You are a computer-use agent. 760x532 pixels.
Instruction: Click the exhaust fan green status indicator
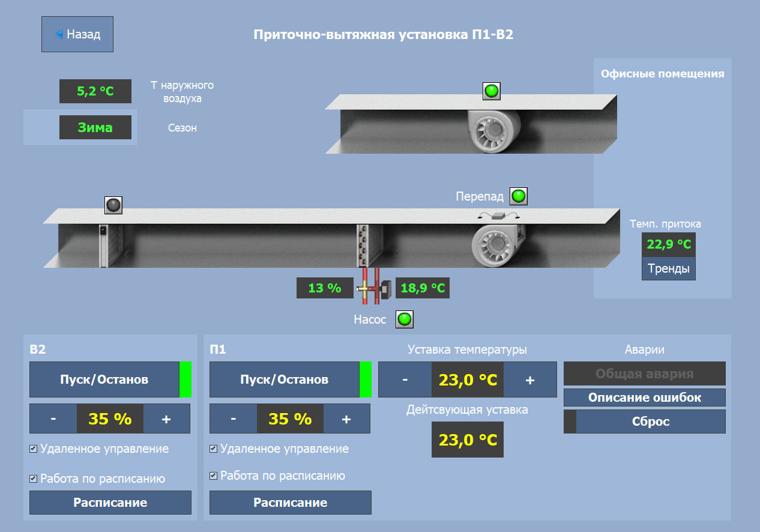[492, 91]
